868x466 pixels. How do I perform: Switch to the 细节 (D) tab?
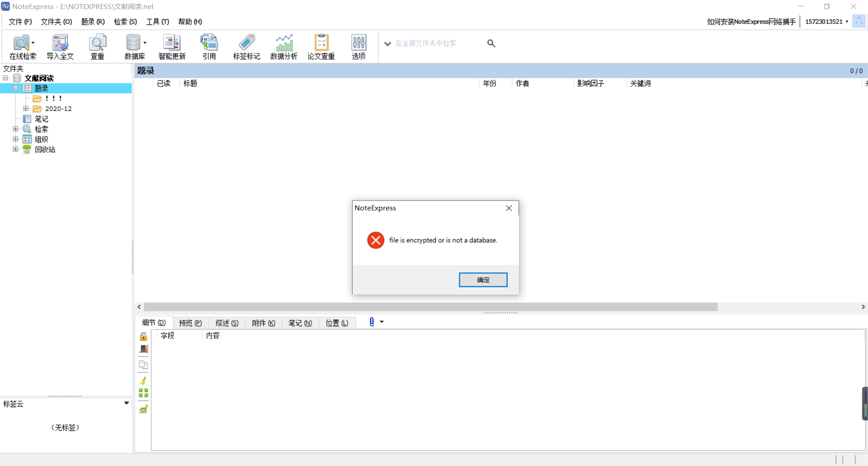coord(154,323)
